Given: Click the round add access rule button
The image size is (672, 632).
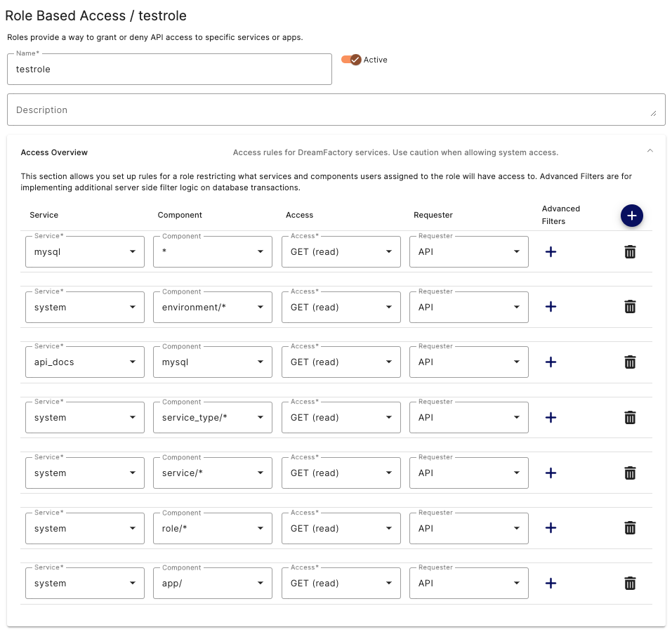Looking at the screenshot, I should click(x=631, y=216).
